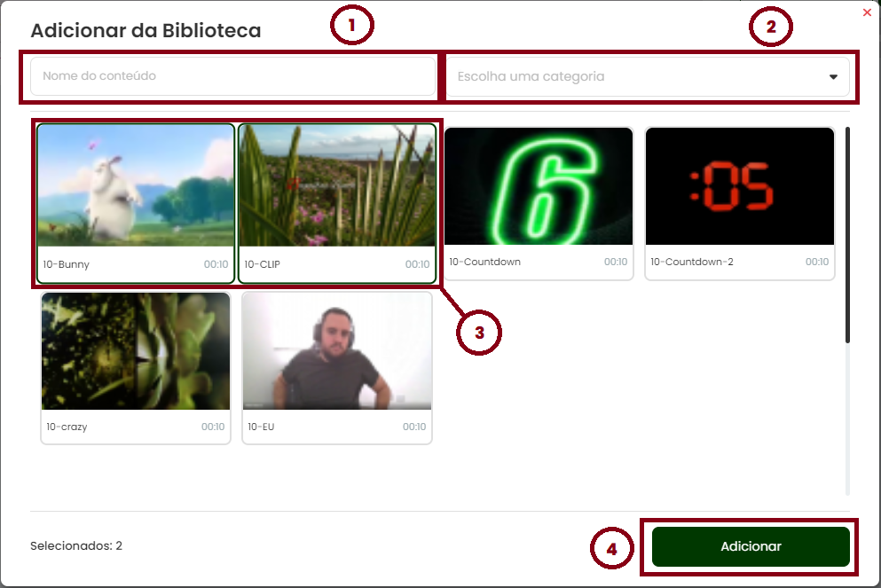The image size is (881, 588).
Task: Click the Adicionar button
Action: click(751, 546)
